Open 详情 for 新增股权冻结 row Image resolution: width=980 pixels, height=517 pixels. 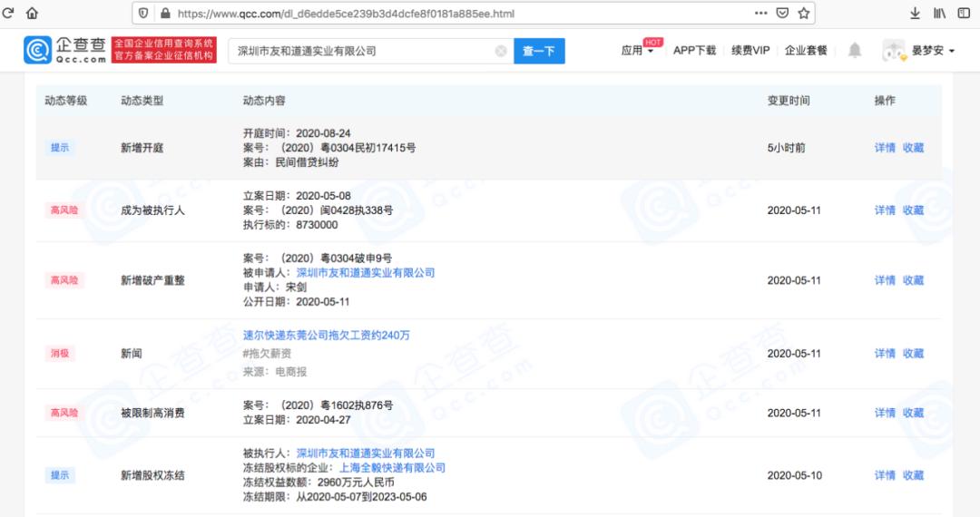(x=885, y=475)
